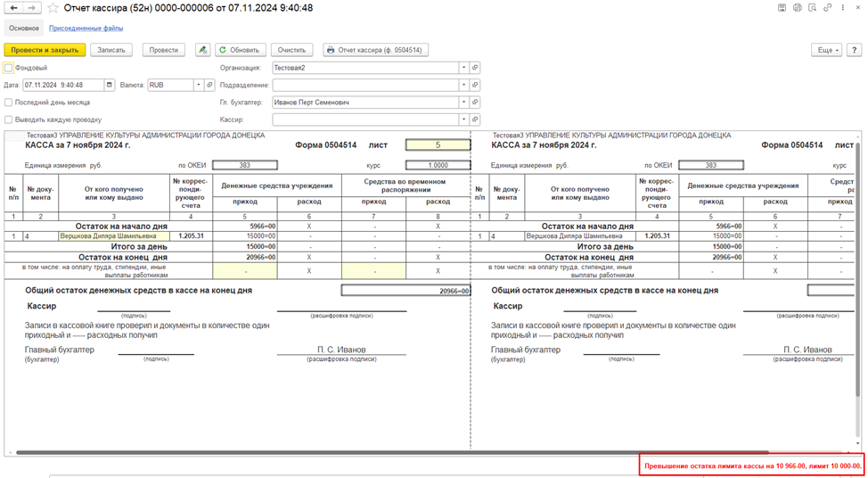Open the Еще dropdown menu
Screen dimensions: 868x478
[828, 50]
